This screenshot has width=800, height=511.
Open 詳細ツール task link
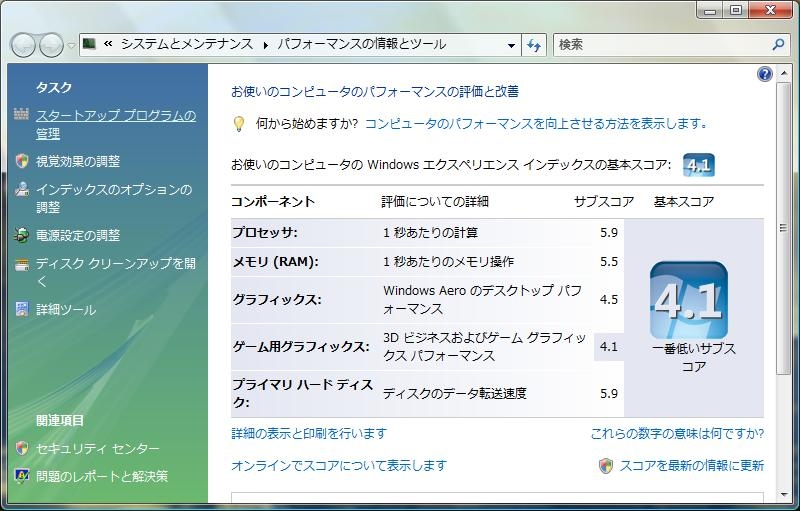click(66, 310)
